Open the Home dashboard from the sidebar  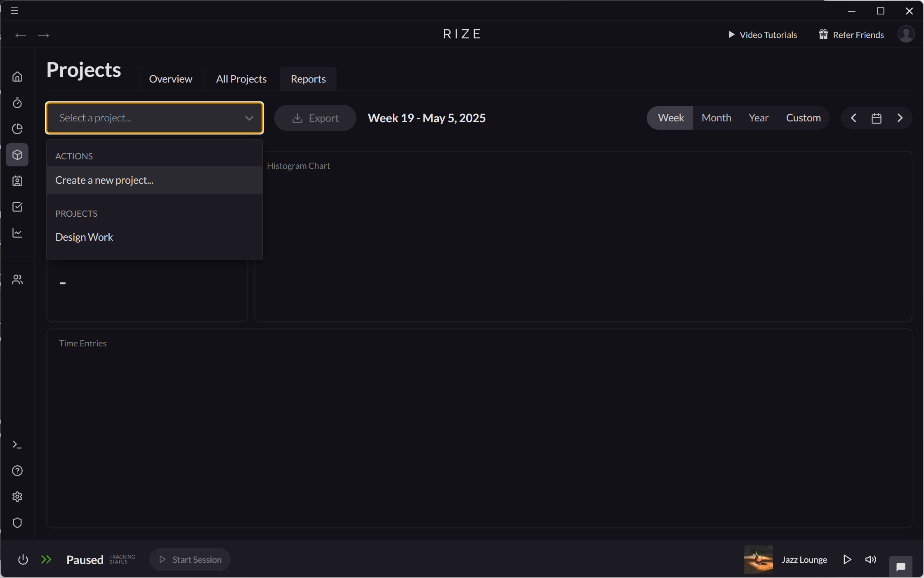click(x=17, y=76)
